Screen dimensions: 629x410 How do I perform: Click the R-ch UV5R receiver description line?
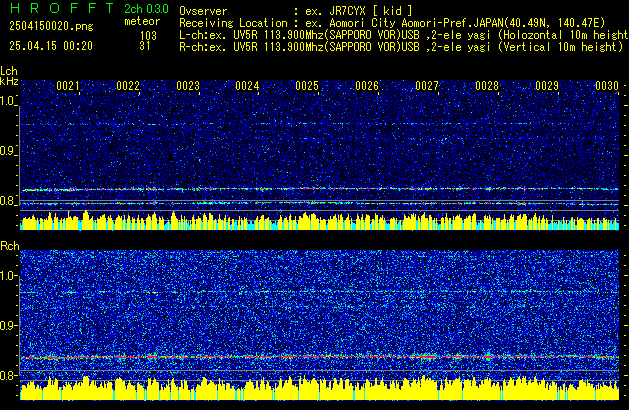(x=401, y=47)
